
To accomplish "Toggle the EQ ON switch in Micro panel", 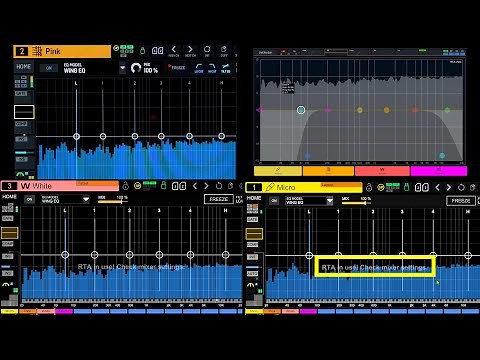I will [x=274, y=201].
